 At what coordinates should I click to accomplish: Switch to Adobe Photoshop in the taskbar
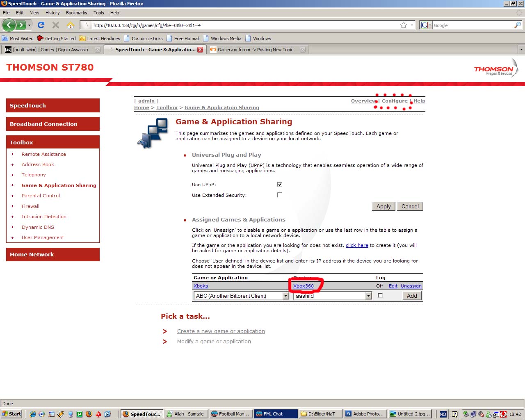click(364, 414)
